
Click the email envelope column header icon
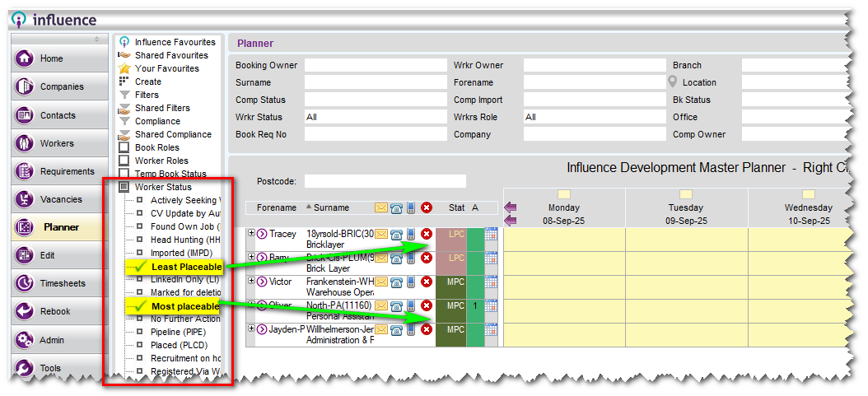pos(381,208)
